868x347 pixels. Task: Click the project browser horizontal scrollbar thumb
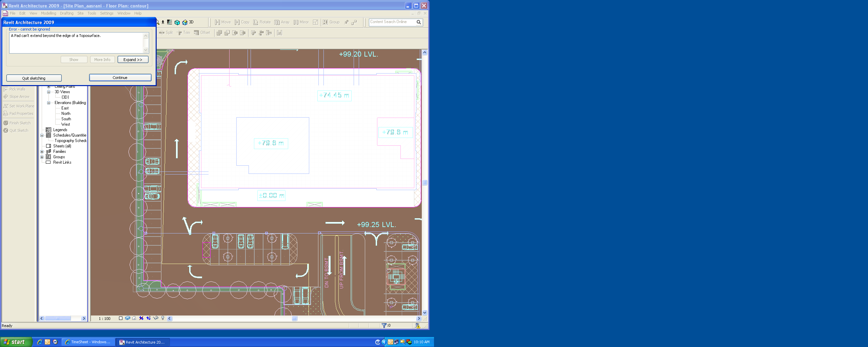point(58,319)
